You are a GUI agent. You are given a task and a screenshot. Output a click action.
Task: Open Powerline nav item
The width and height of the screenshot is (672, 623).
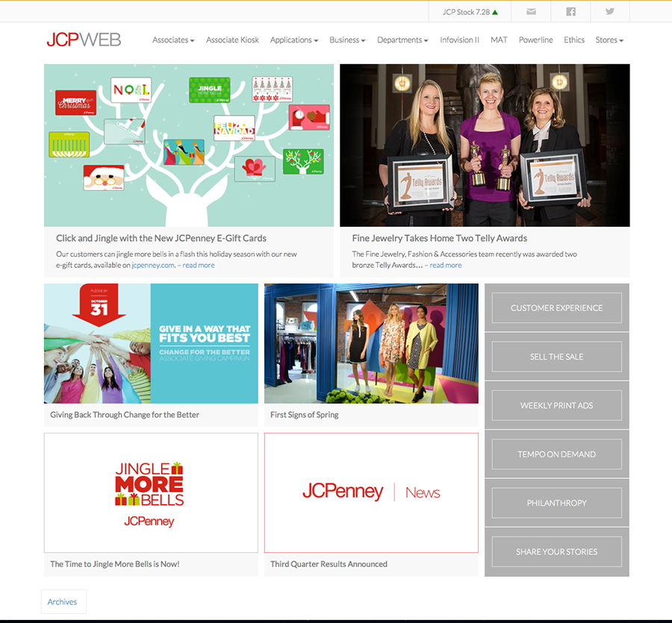tap(535, 40)
